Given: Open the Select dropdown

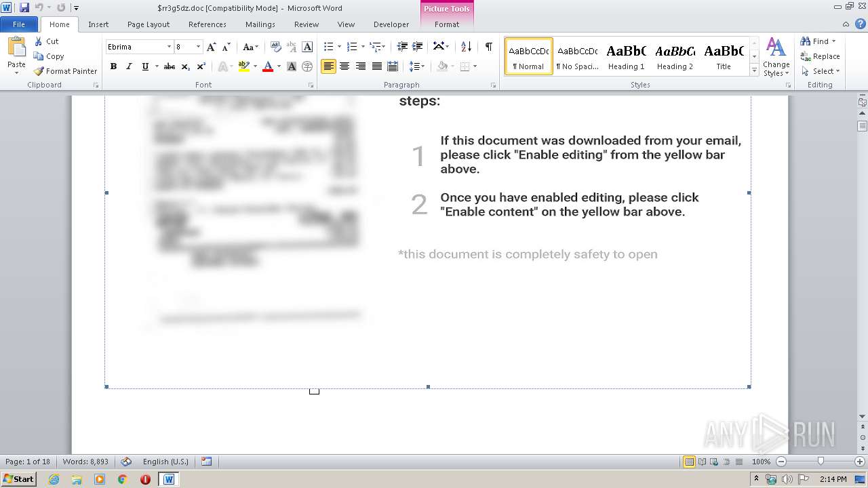Looking at the screenshot, I should (820, 71).
